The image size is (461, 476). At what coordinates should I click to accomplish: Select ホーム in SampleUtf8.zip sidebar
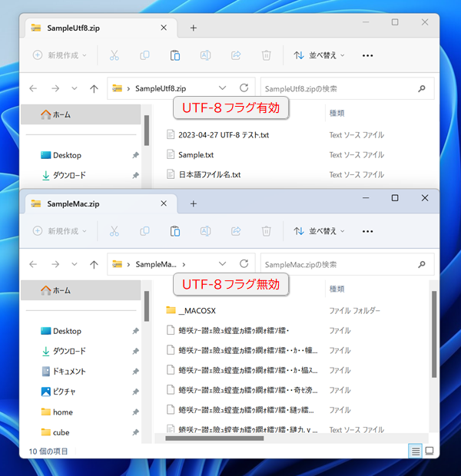[81, 114]
